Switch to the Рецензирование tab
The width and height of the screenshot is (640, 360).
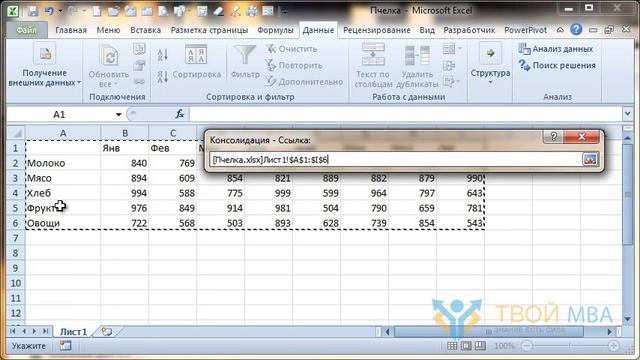(377, 30)
